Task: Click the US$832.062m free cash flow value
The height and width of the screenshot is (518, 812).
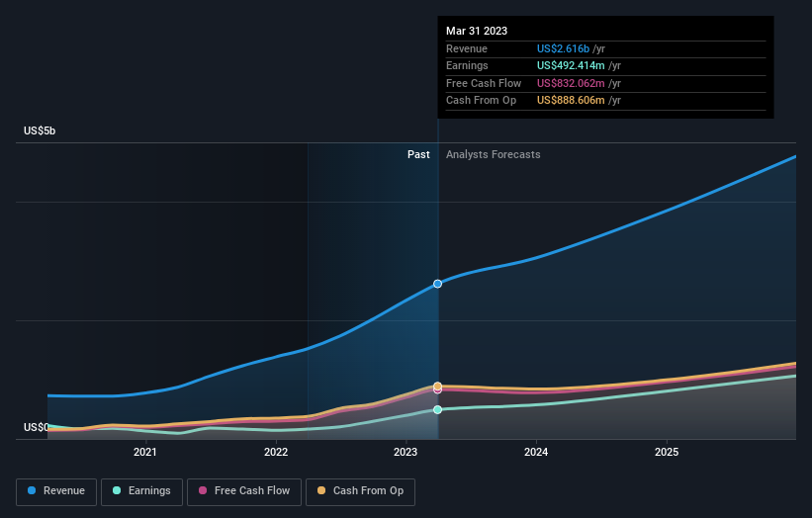Action: tap(571, 83)
